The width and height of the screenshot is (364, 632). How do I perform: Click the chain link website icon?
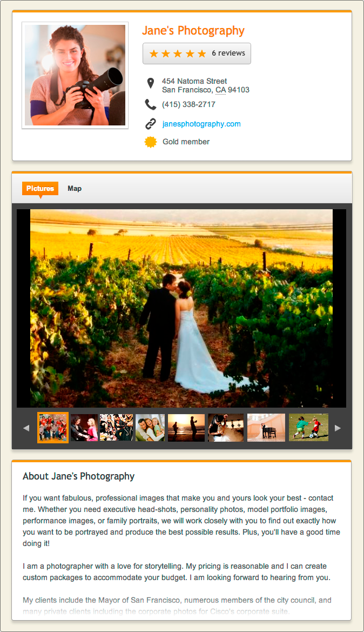[151, 124]
